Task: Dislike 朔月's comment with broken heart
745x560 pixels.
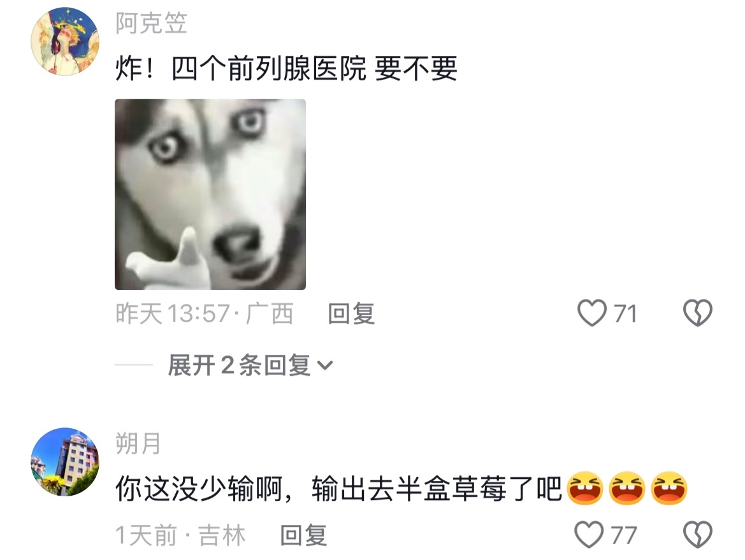Action: [x=697, y=535]
